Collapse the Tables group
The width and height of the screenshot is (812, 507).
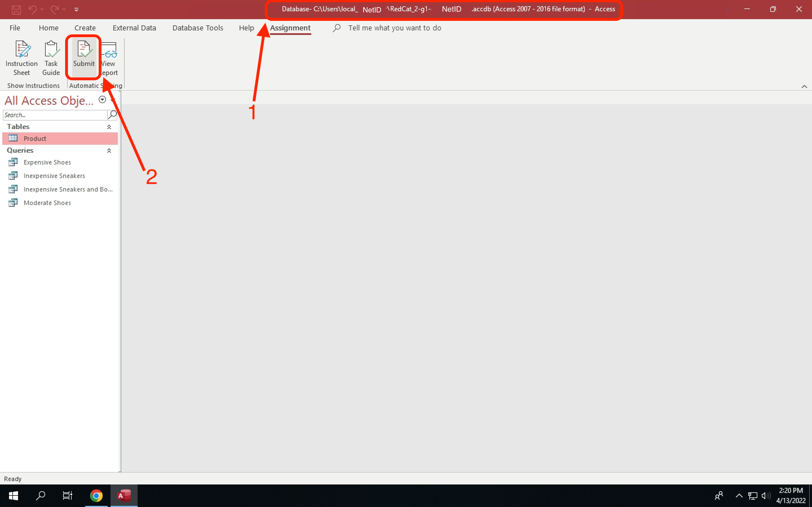click(x=109, y=127)
